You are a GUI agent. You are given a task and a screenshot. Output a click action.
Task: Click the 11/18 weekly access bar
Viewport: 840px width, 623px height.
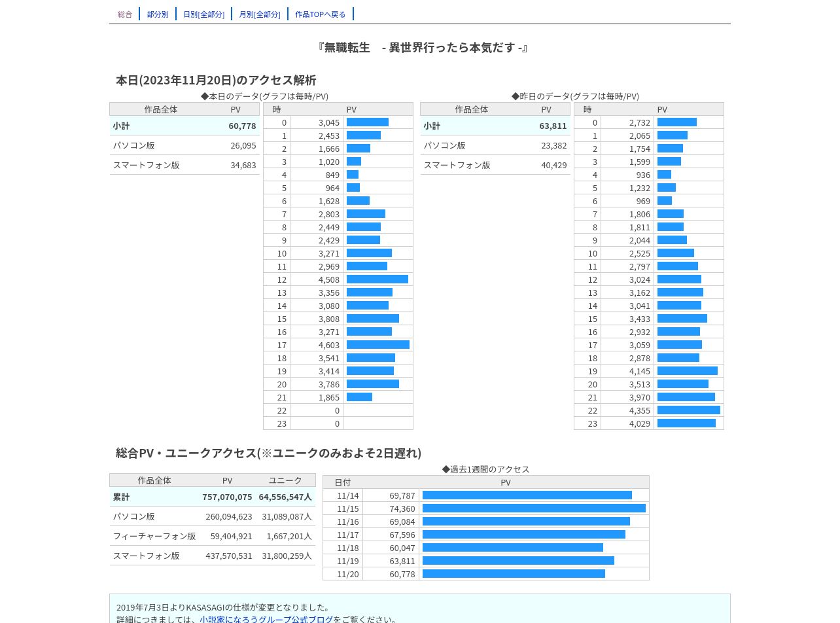click(513, 548)
